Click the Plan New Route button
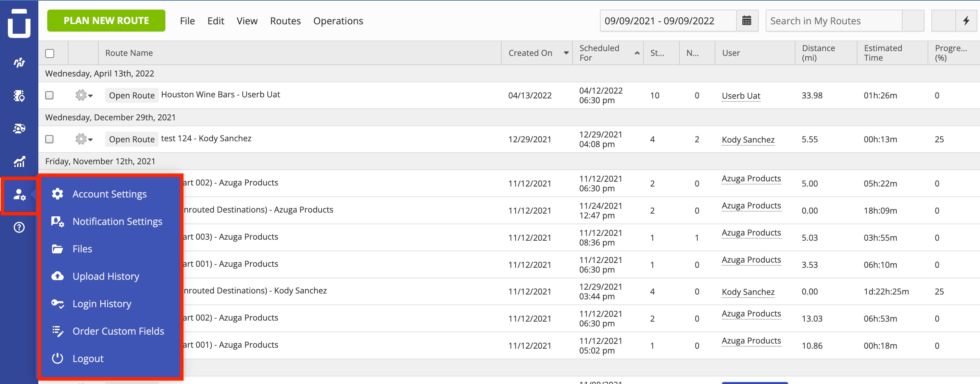The height and width of the screenshot is (384, 980). 106,21
